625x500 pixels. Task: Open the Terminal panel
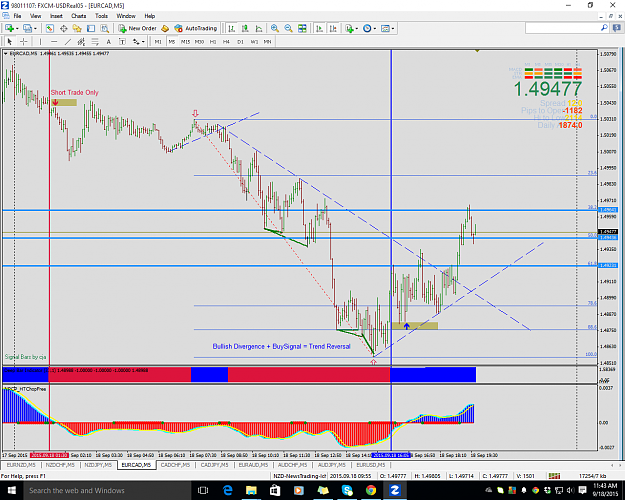91,28
